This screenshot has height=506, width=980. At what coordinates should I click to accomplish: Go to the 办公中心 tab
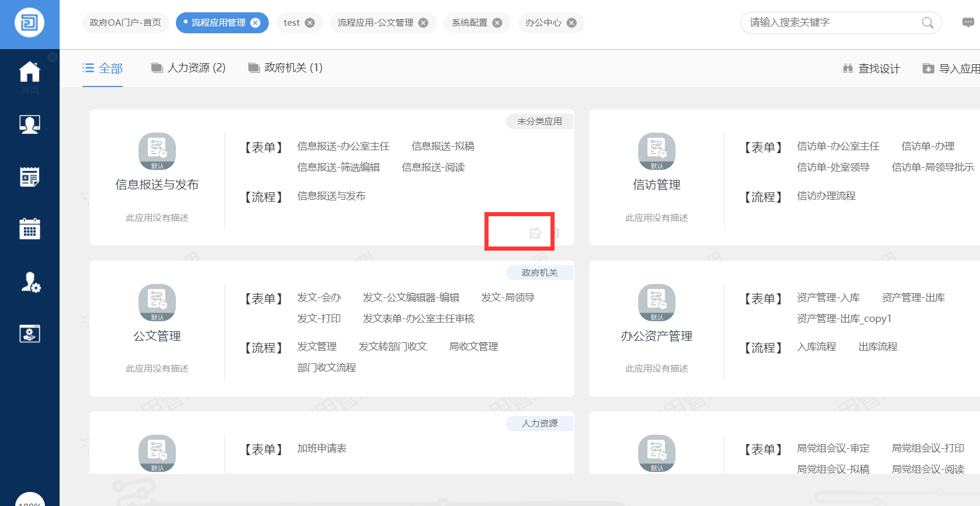click(543, 23)
